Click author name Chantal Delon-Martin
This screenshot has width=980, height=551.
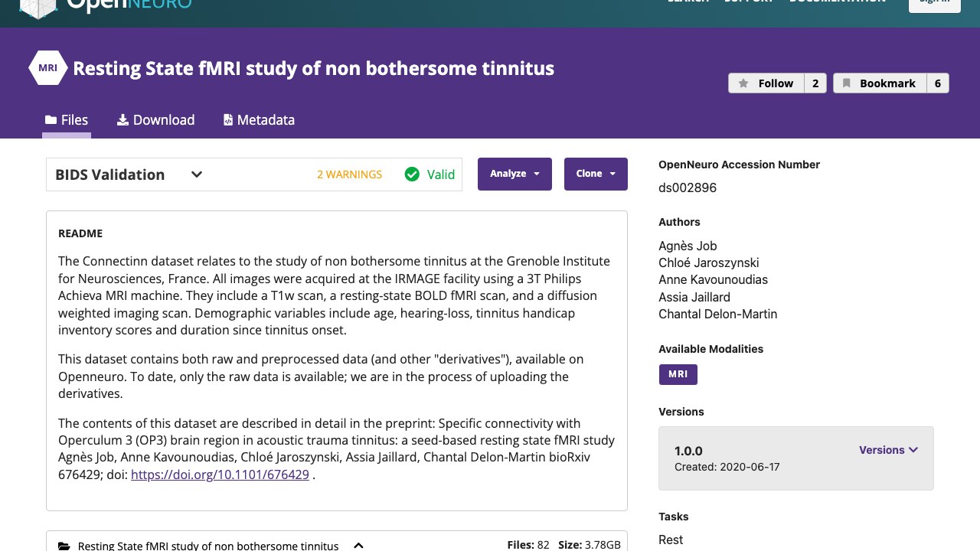(x=717, y=314)
